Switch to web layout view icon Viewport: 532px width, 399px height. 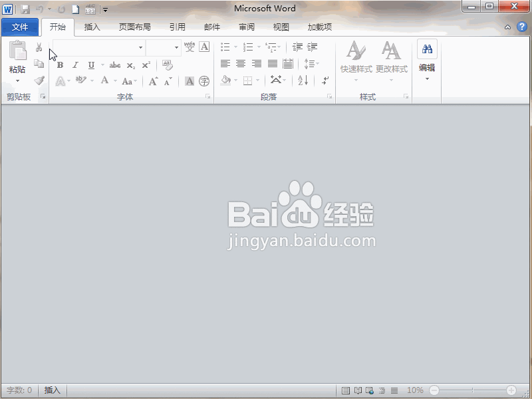tap(370, 390)
